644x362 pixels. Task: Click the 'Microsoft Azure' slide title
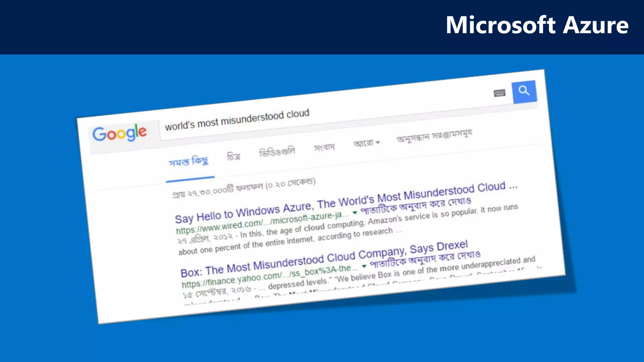(537, 25)
